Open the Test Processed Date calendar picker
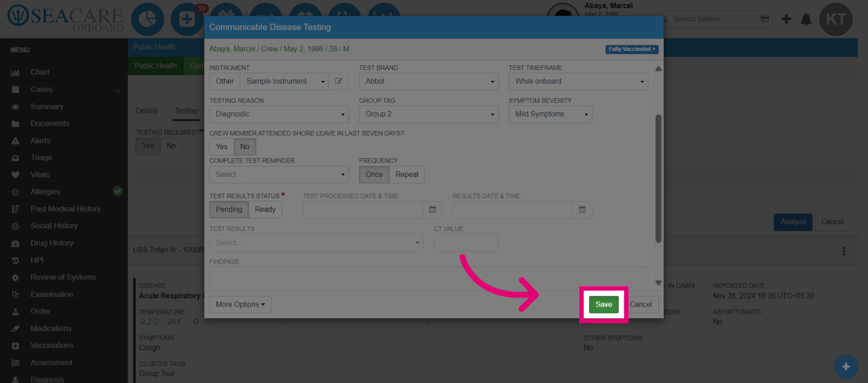The width and height of the screenshot is (868, 383). click(432, 210)
